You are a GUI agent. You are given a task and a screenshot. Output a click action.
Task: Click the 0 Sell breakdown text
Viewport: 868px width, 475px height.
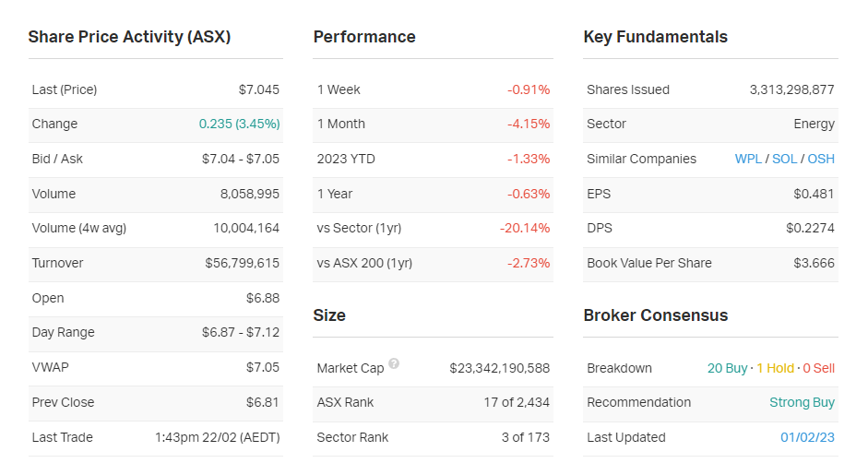(x=818, y=368)
